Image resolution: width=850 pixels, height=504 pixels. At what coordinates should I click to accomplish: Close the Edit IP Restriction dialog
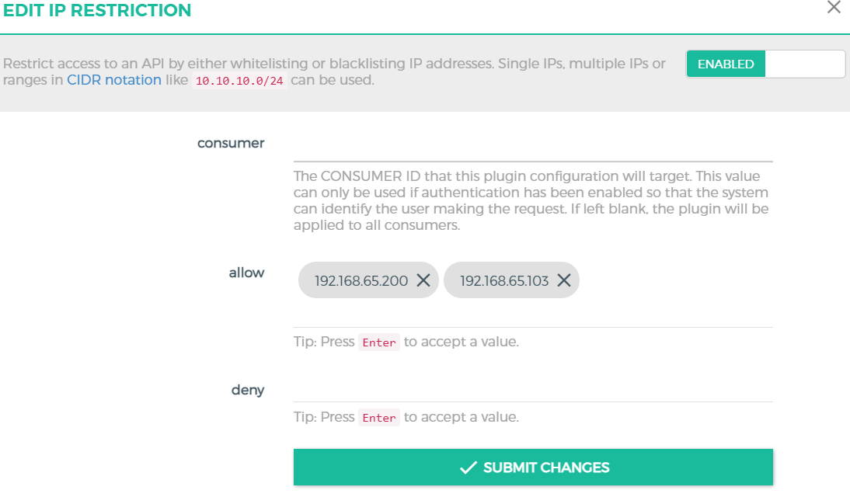click(834, 7)
